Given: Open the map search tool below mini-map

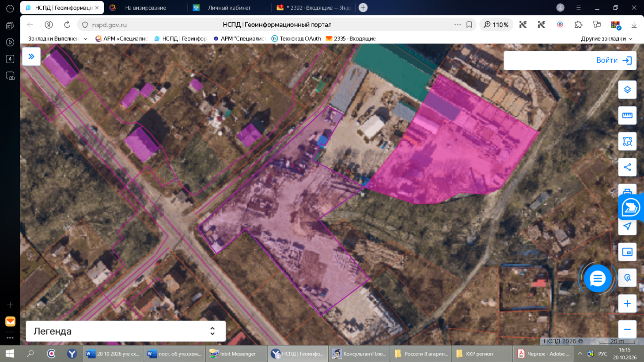Looking at the screenshot, I should tap(627, 278).
